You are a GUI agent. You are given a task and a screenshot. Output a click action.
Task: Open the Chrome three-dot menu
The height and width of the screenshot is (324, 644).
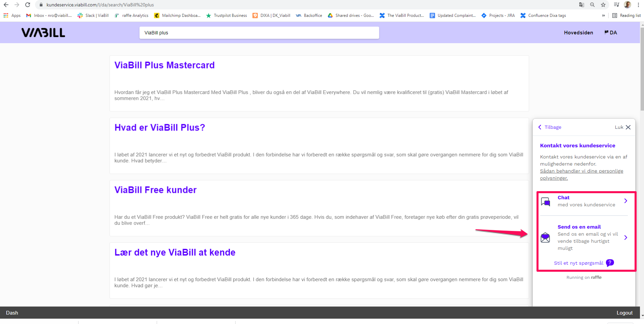tap(638, 5)
